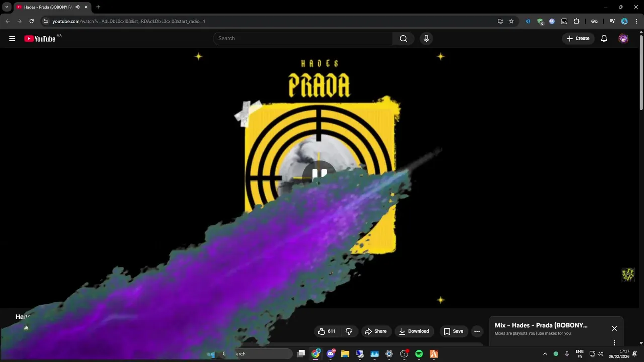Open more actions below the video
Screen dimensions: 644x362
click(477, 331)
